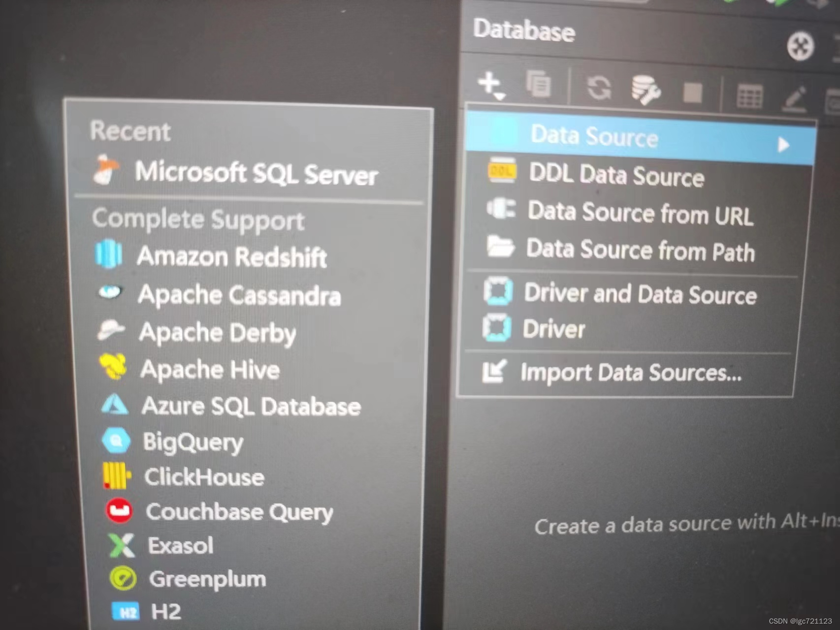Click the Greenplum green icon

(x=123, y=578)
